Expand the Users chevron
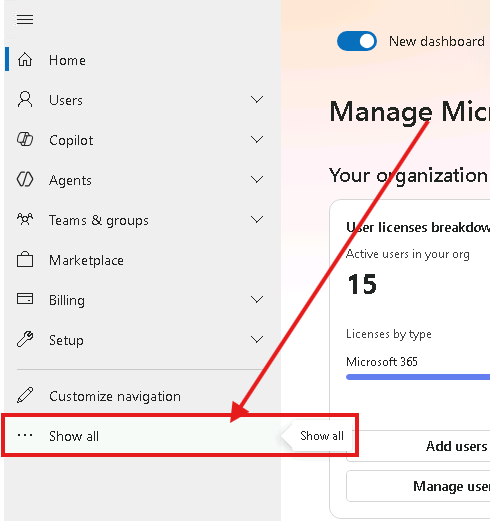 pyautogui.click(x=257, y=99)
